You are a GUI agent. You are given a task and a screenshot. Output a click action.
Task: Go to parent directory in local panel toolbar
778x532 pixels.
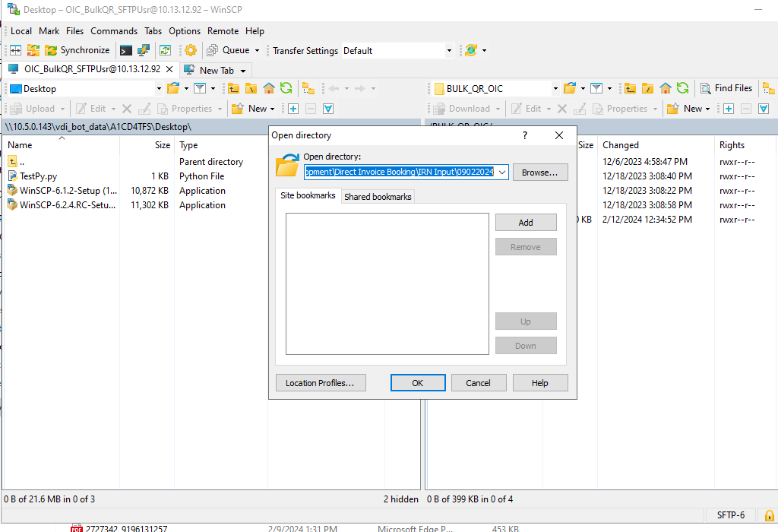click(233, 88)
